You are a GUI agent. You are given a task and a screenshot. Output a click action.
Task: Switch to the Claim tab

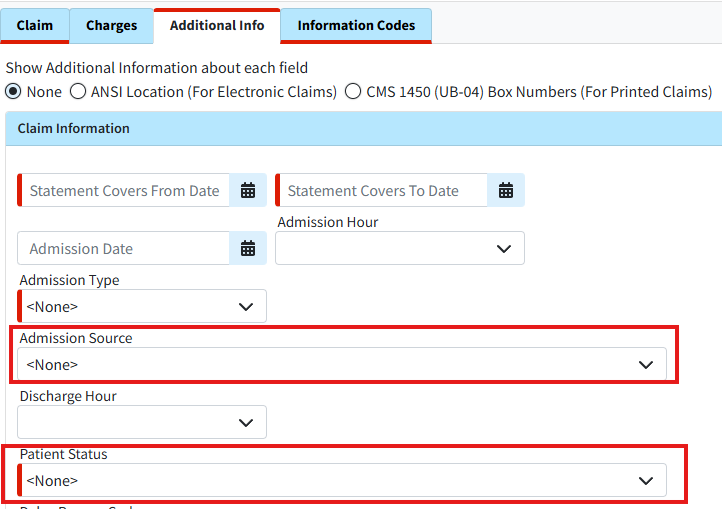[35, 26]
